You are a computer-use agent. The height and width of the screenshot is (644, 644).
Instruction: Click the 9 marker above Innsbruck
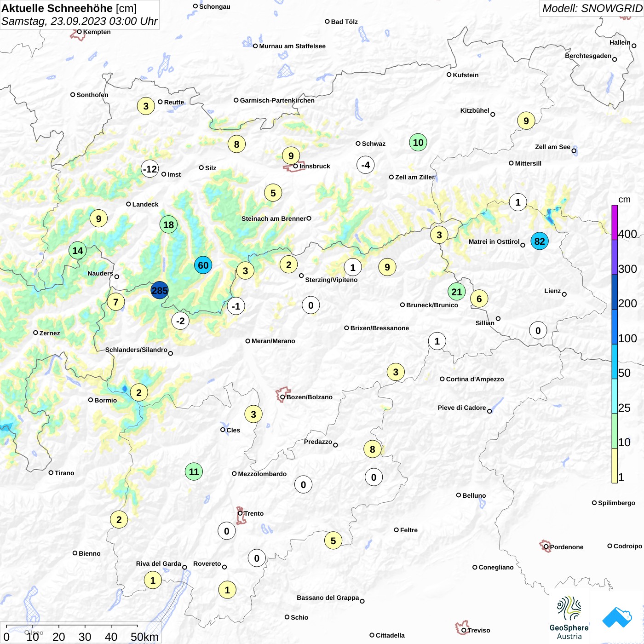[291, 155]
